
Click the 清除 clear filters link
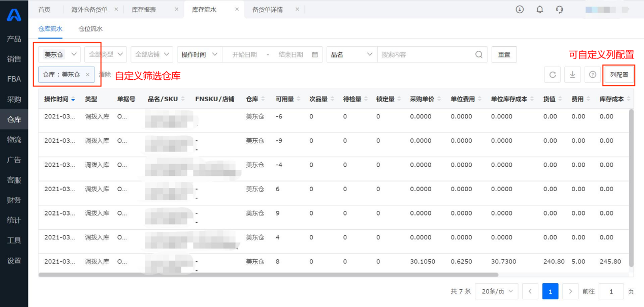click(105, 75)
